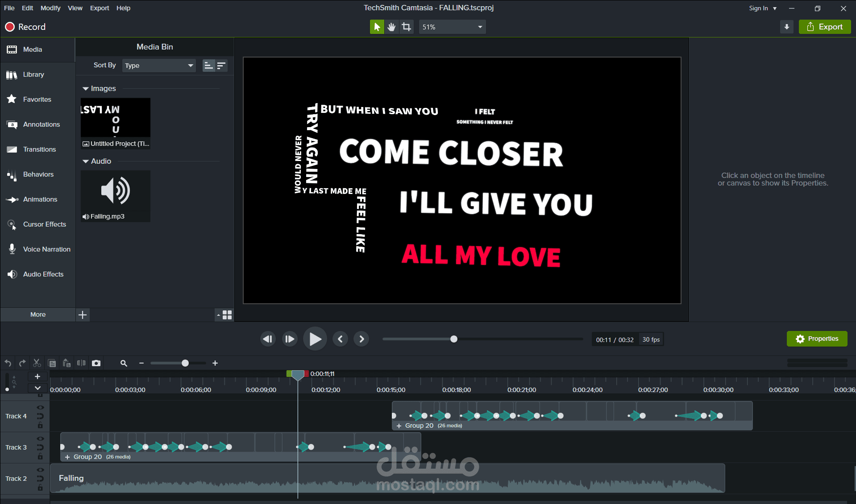The width and height of the screenshot is (856, 504).
Task: Select the Untitled Project image thumbnail
Action: [x=116, y=123]
